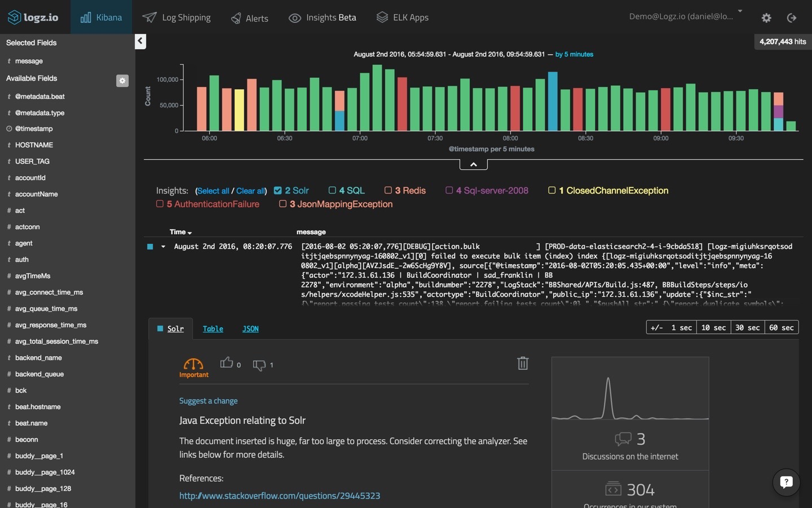Click the logout icon

[x=792, y=18]
